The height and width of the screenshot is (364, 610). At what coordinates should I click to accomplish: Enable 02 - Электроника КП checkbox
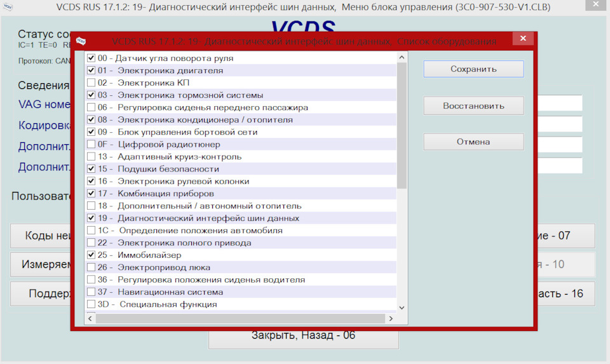(x=91, y=83)
